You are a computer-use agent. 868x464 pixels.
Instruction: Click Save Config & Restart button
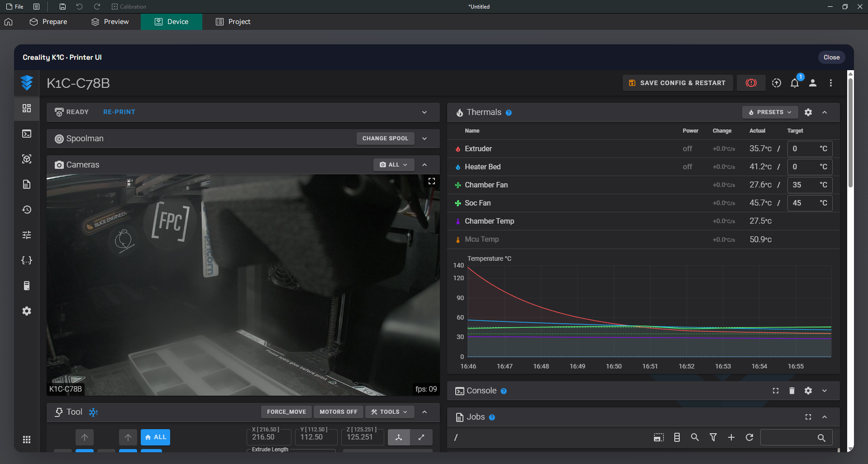tap(677, 83)
